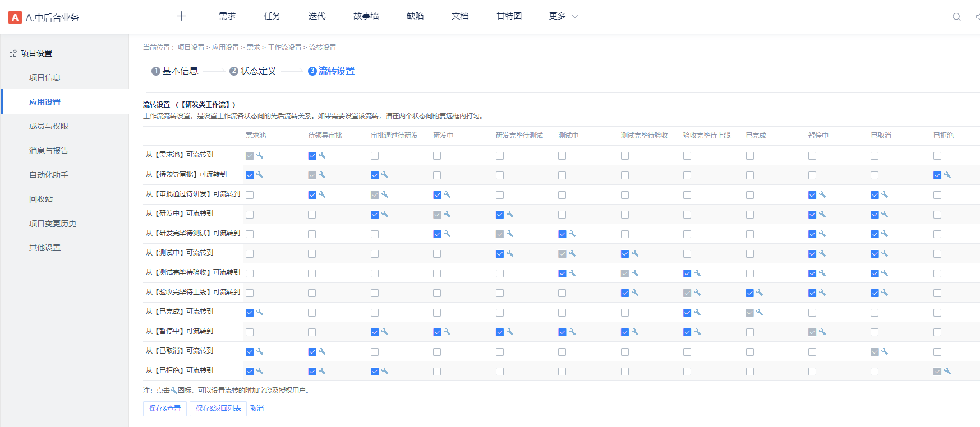The width and height of the screenshot is (980, 427).
Task: Open wrench for 已拒绝 to 审批通过待研发
Action: point(385,371)
